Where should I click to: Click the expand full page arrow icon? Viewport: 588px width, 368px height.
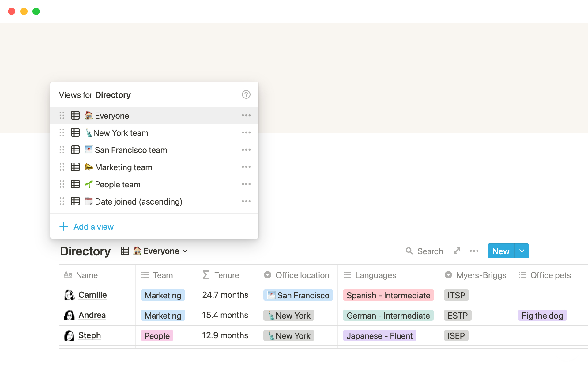[457, 251]
